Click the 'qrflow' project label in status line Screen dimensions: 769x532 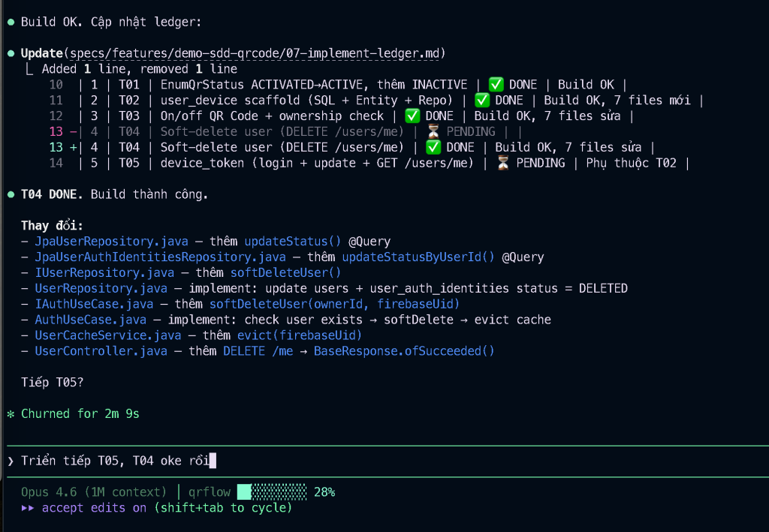(209, 492)
